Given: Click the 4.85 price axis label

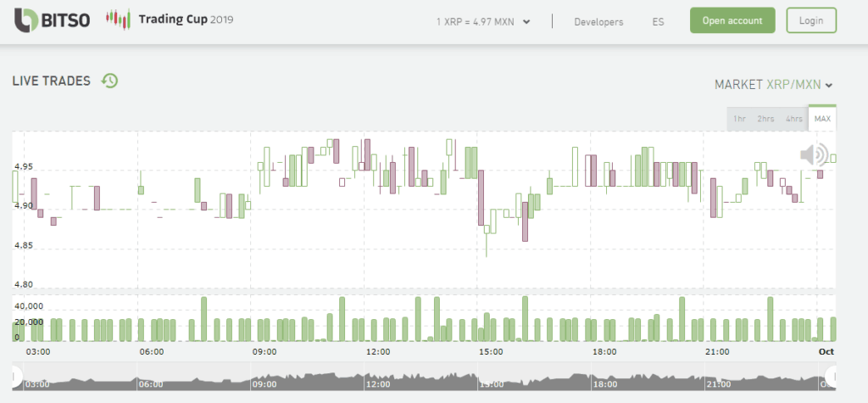Looking at the screenshot, I should point(24,245).
